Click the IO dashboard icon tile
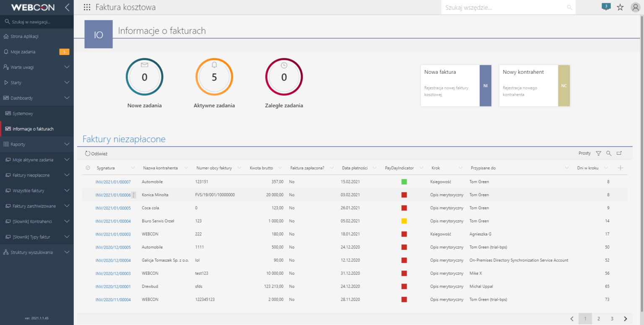This screenshot has width=644, height=325. 99,34
